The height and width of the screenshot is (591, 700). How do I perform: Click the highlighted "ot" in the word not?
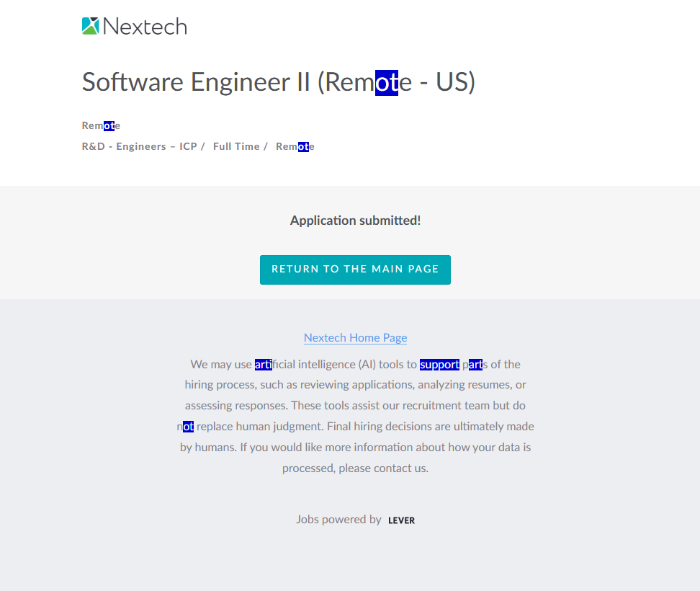pos(188,426)
